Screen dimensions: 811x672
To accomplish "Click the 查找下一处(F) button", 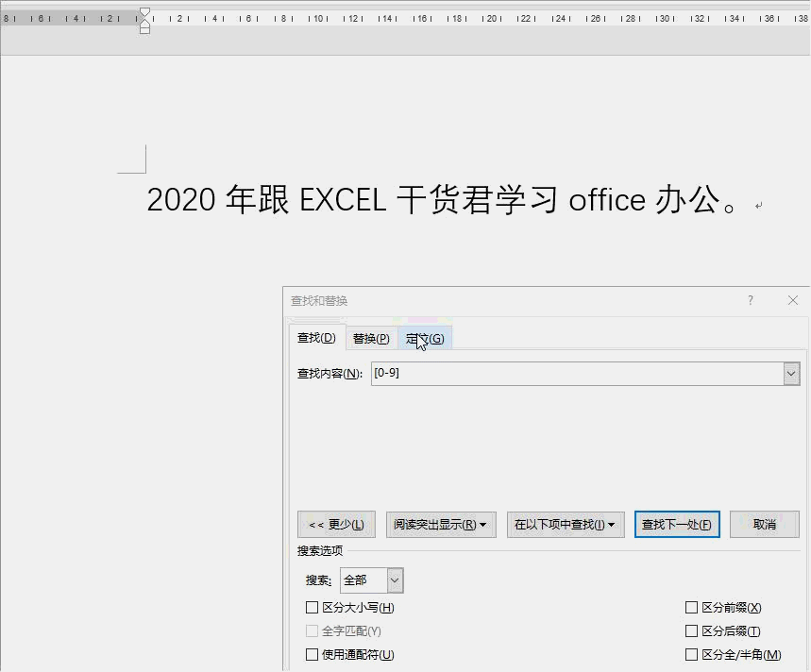I will (x=677, y=525).
